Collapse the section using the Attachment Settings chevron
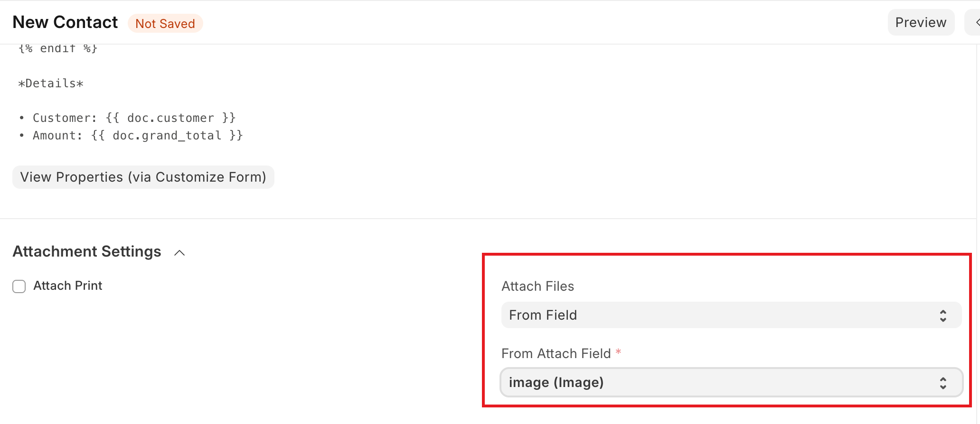Viewport: 980px width, 424px height. [179, 253]
